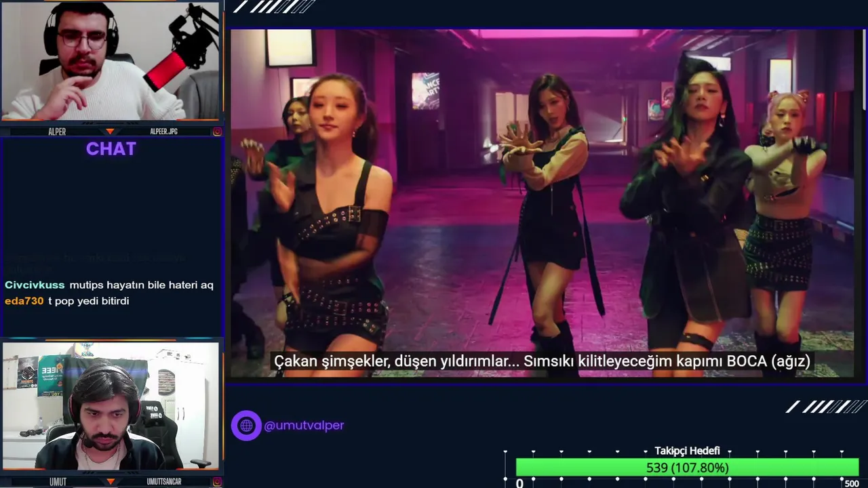Screen dimensions: 868x488
Task: Click the green follower goal progress bar
Action: click(687, 468)
